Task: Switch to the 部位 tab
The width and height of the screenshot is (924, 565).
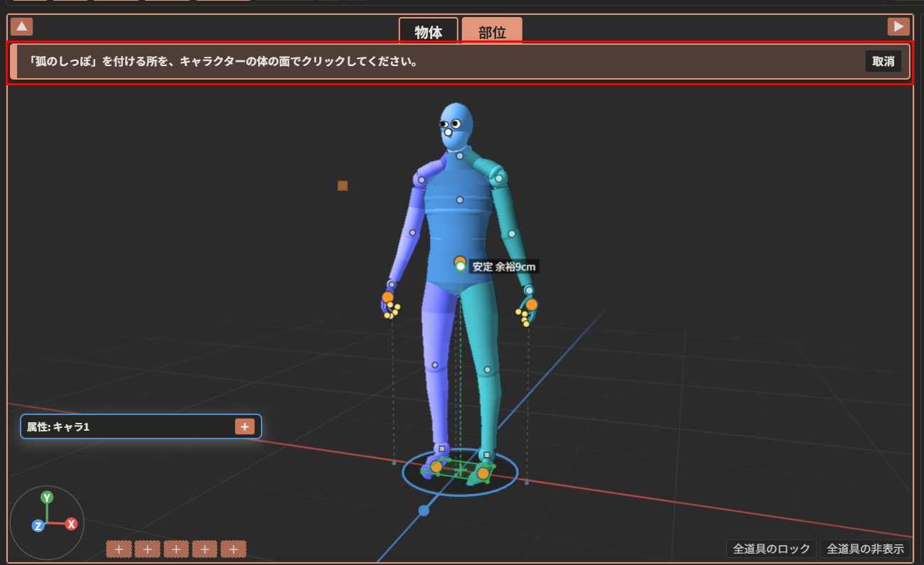Action: tap(492, 32)
